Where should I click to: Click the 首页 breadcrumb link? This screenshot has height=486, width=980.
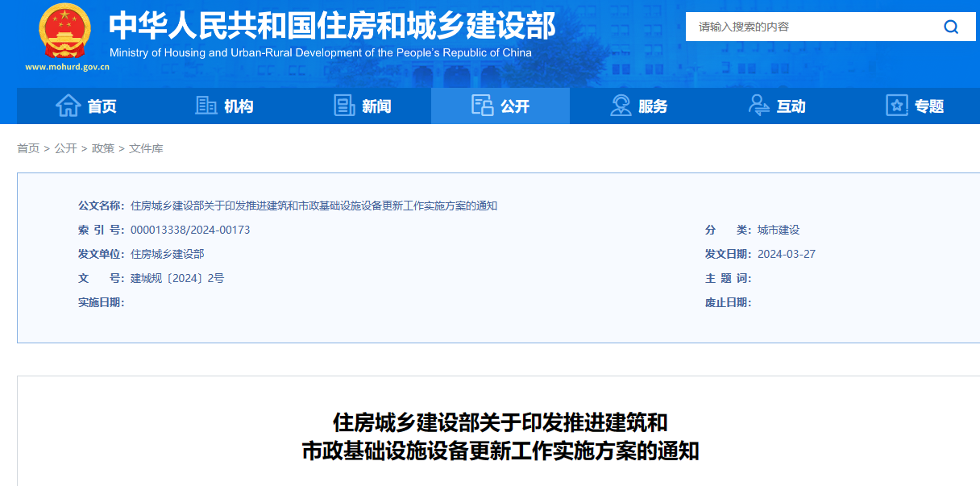click(28, 147)
